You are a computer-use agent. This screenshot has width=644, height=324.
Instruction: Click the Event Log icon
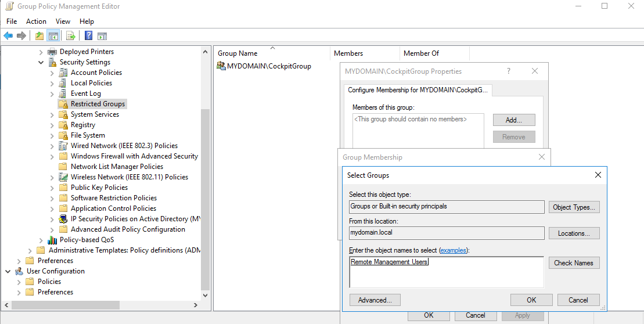coord(63,93)
